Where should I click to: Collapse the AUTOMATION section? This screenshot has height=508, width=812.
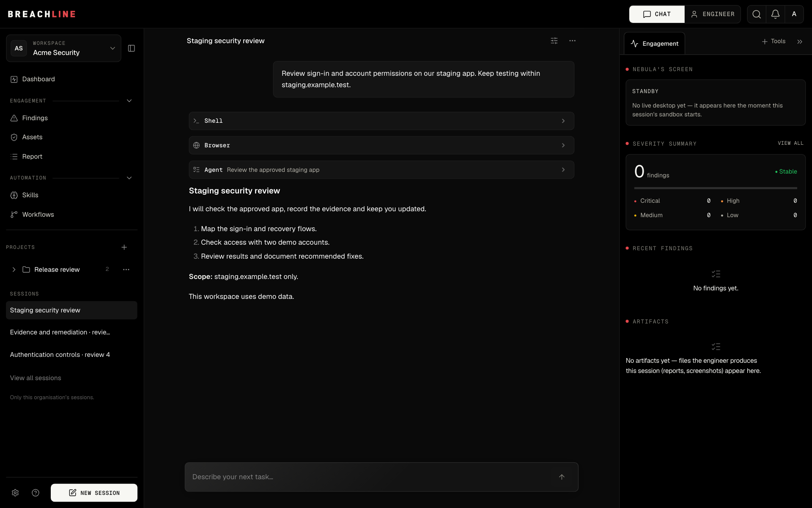[x=129, y=178]
